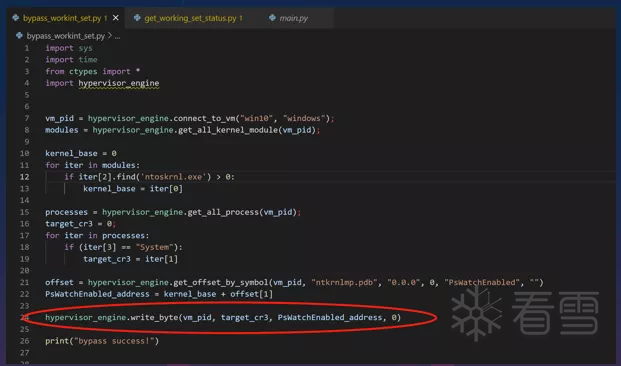Click 'PsWatchEnabled_address' assignment on line 22

97,294
